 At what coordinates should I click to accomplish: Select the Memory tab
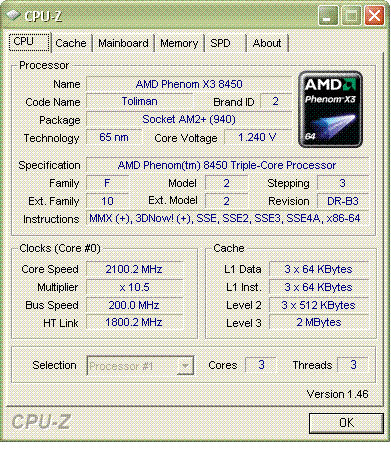(x=179, y=43)
